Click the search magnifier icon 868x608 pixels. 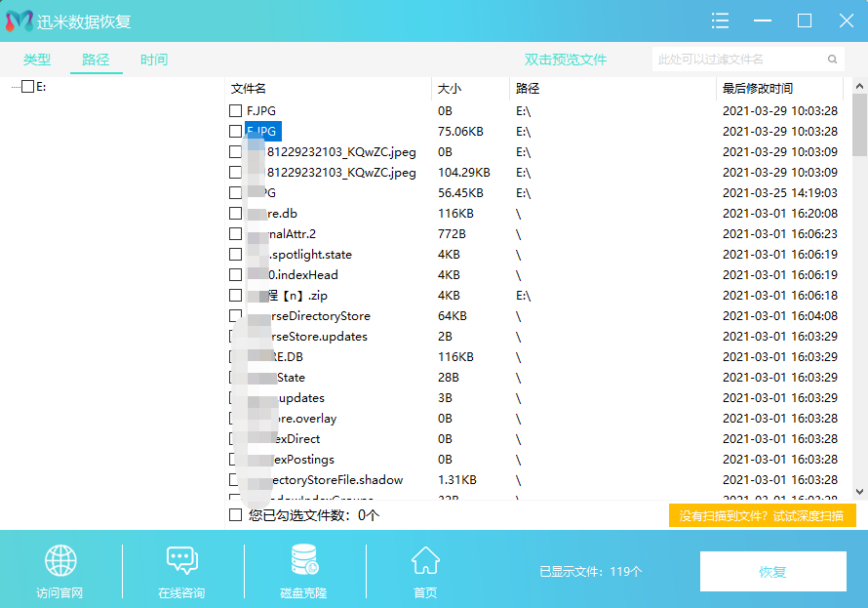tap(832, 60)
